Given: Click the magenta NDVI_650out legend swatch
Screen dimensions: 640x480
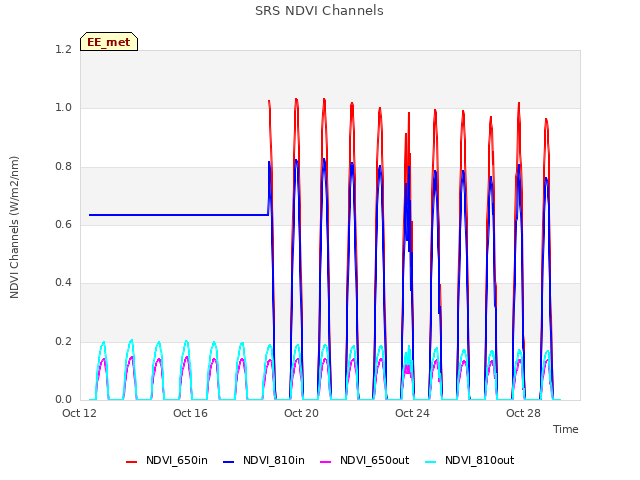Looking at the screenshot, I should coord(326,462).
